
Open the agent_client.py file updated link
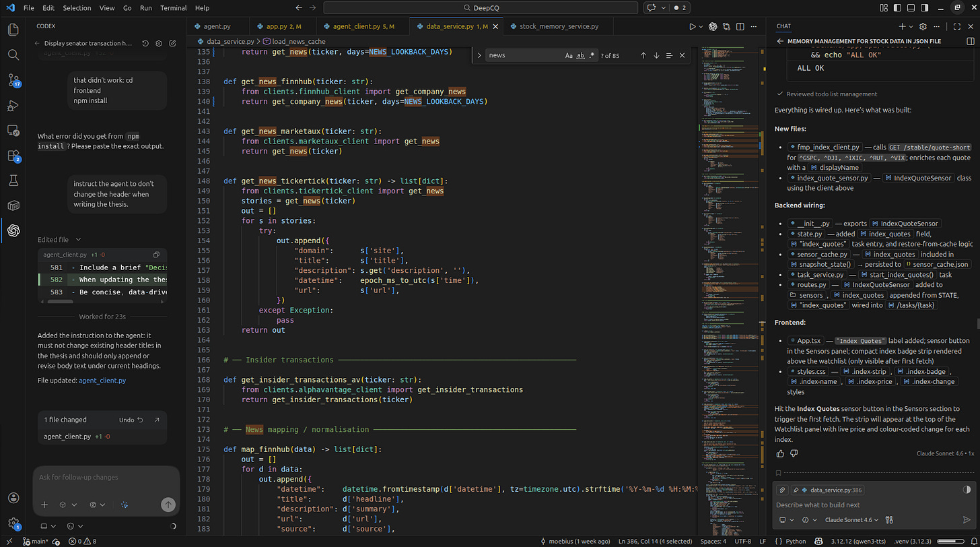tap(102, 381)
